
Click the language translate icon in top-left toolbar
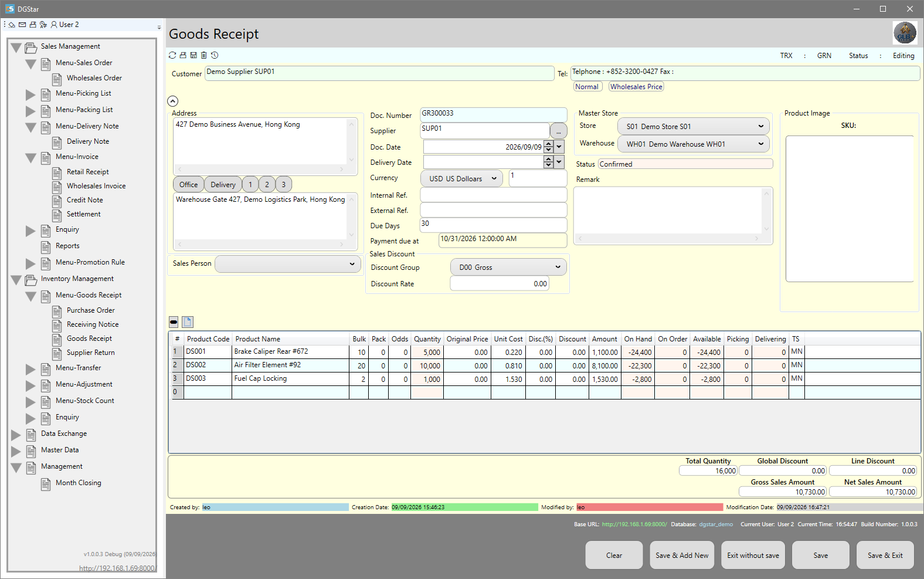point(43,25)
